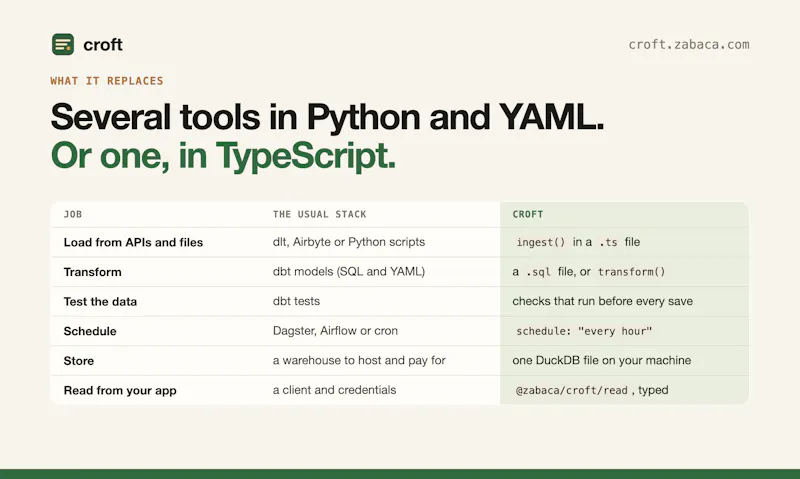The image size is (800, 479).
Task: Click 'a client and credentials' cell
Action: (x=334, y=390)
